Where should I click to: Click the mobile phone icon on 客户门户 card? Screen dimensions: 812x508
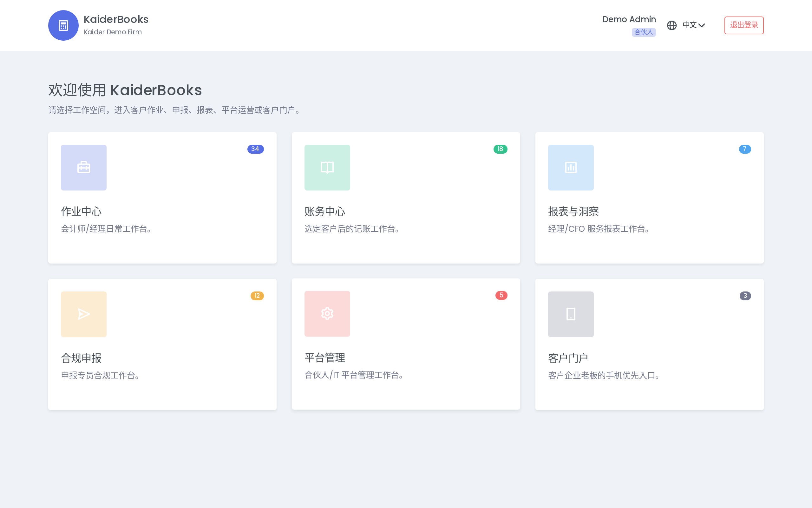coord(571,314)
